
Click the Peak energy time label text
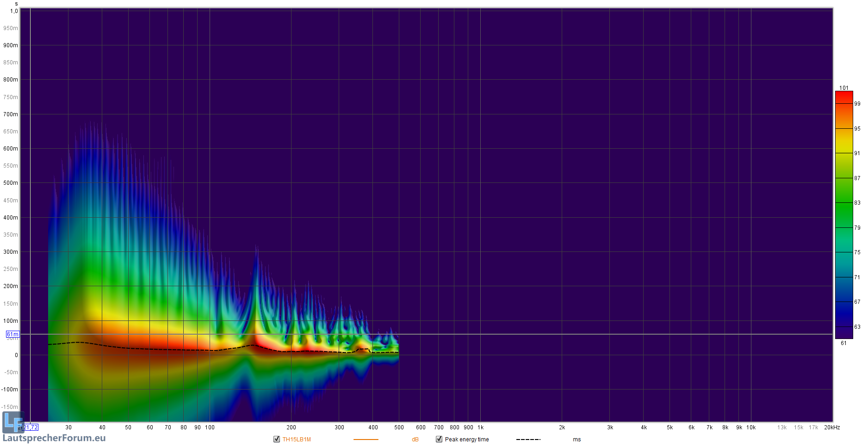(x=467, y=440)
